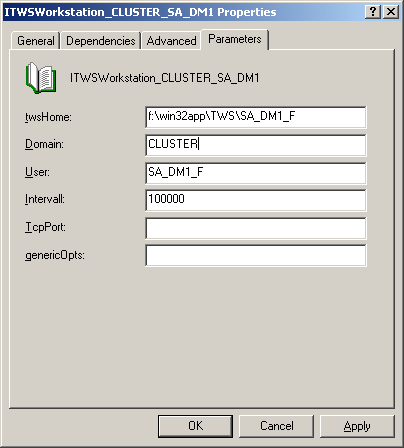This screenshot has width=404, height=448.
Task: Focus the twsHome path field
Action: coord(256,117)
